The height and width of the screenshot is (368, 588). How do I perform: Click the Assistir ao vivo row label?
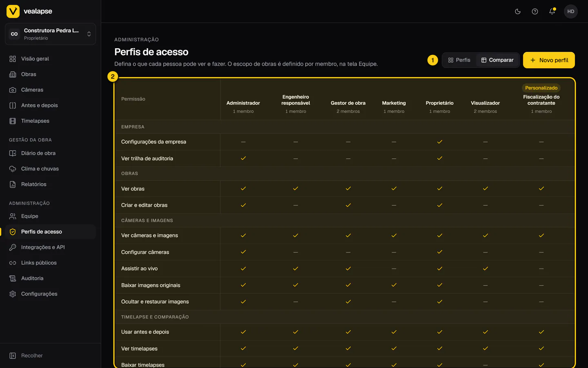[x=139, y=269]
